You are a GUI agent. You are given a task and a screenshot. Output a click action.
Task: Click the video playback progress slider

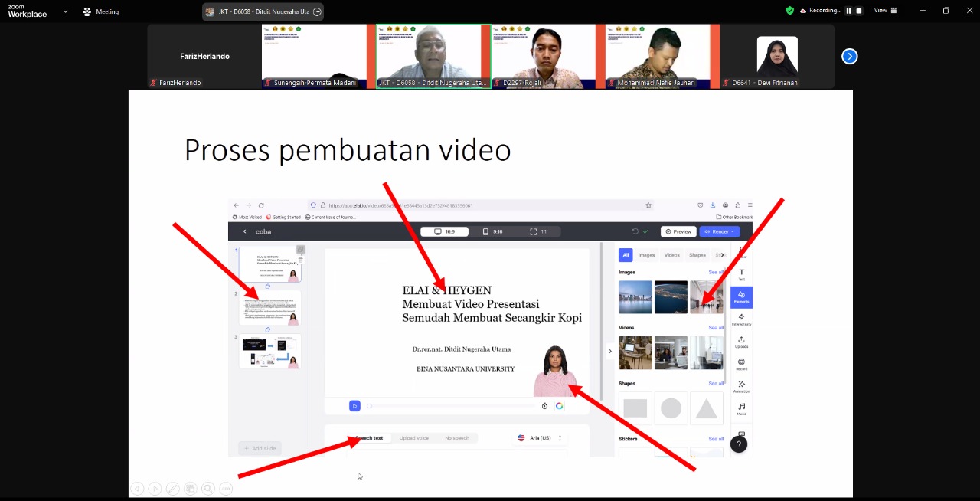click(452, 406)
